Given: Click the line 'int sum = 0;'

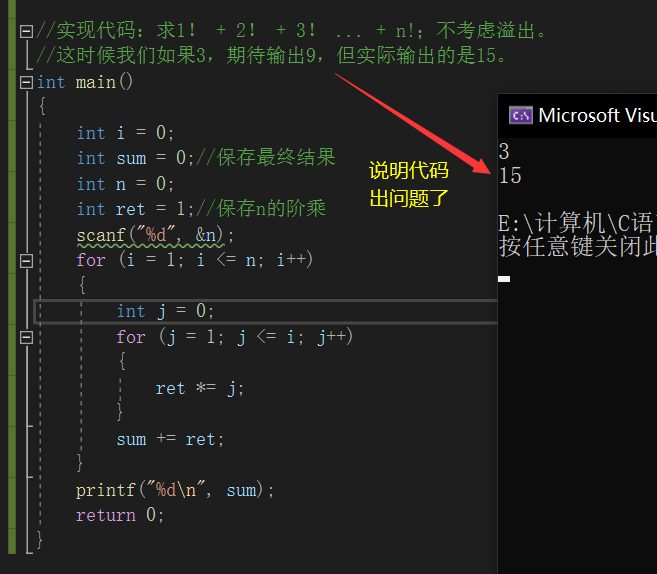Looking at the screenshot, I should (x=136, y=159).
